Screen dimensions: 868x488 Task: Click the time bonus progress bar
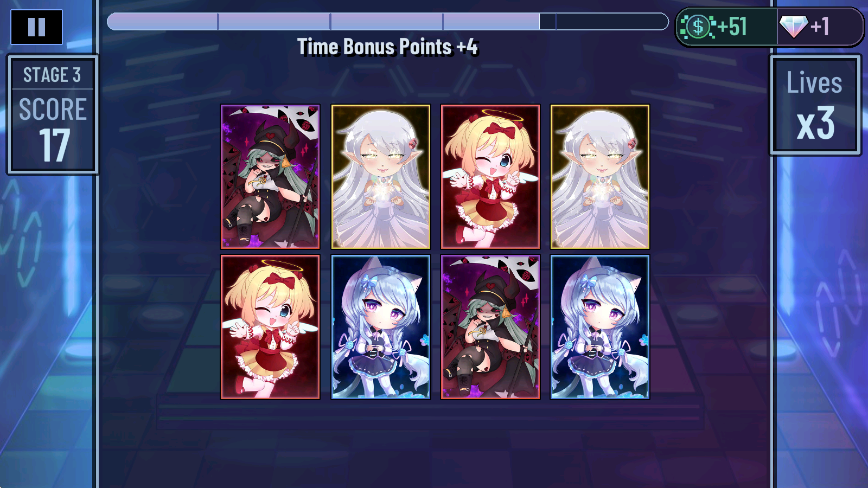tap(387, 22)
